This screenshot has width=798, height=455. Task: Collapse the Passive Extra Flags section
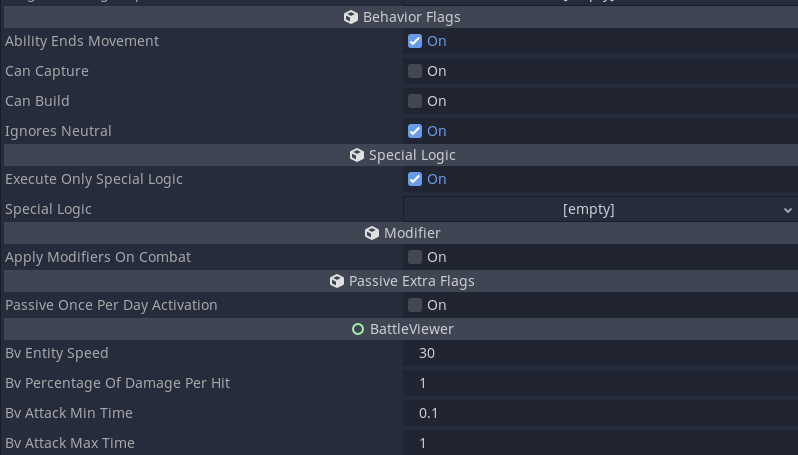[412, 281]
